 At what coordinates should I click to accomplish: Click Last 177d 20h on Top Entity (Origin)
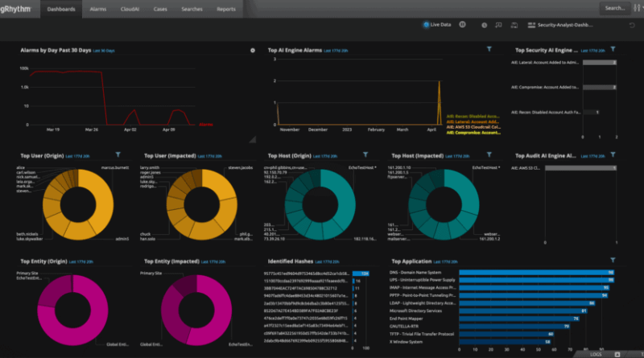click(81, 262)
